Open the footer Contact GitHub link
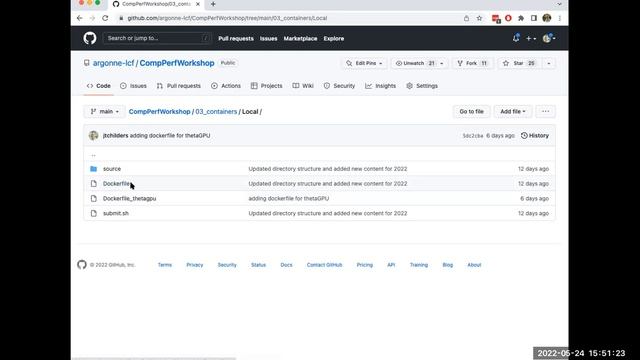Screen dimensions: 640x360 click(x=324, y=265)
